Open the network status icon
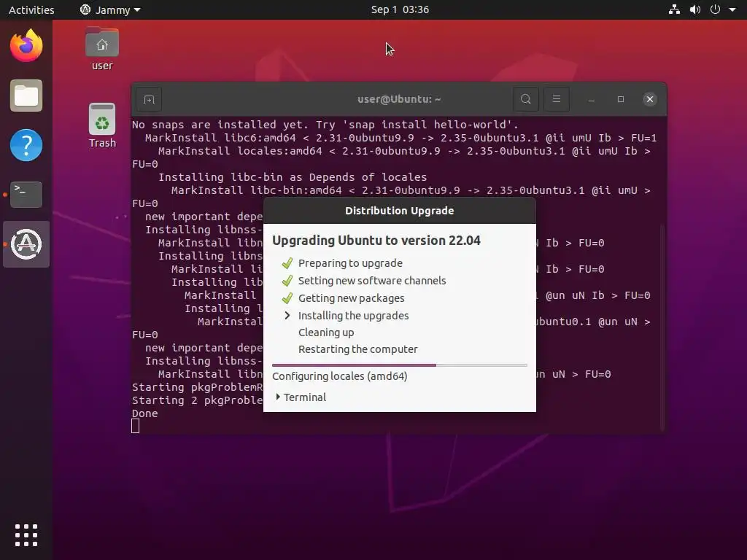This screenshot has height=560, width=747. click(674, 9)
